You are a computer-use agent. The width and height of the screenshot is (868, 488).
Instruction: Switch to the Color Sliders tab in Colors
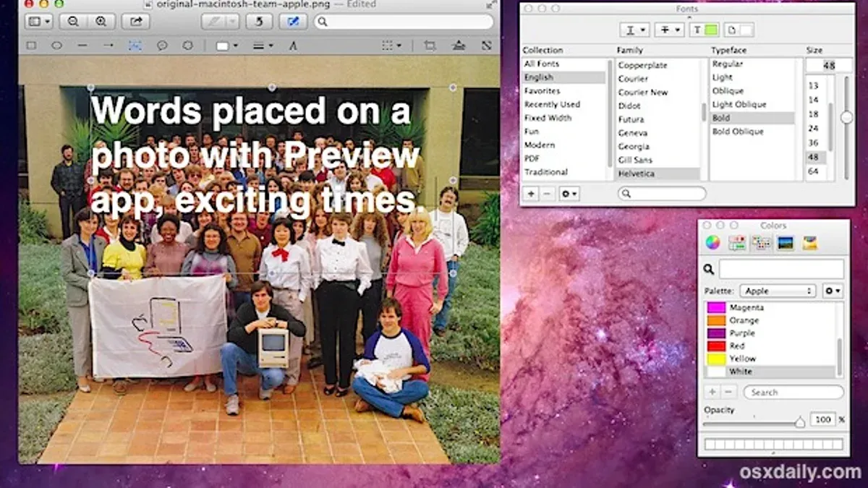pos(737,243)
